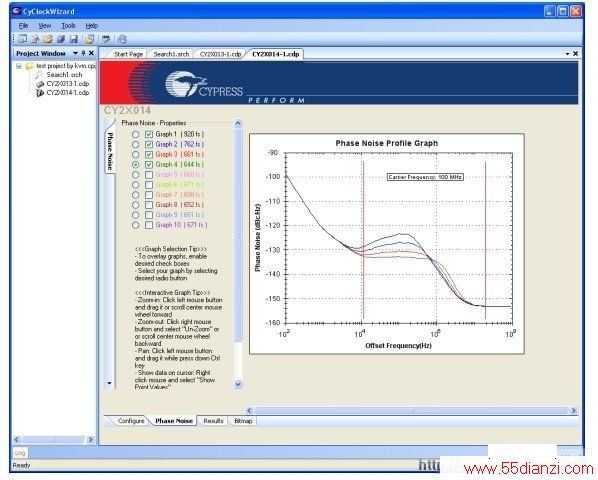Click the chip icon beside CY2X014-1.cdp

(40, 93)
